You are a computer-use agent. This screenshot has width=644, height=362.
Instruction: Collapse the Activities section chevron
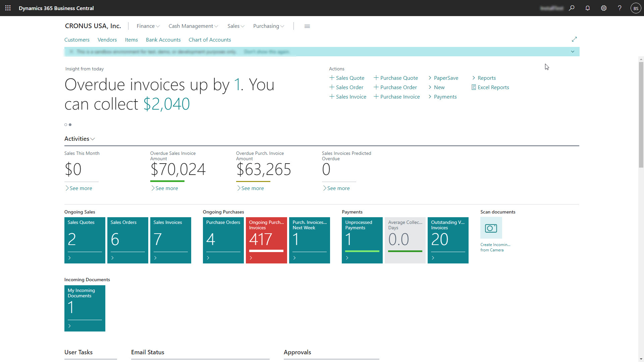[x=93, y=139]
